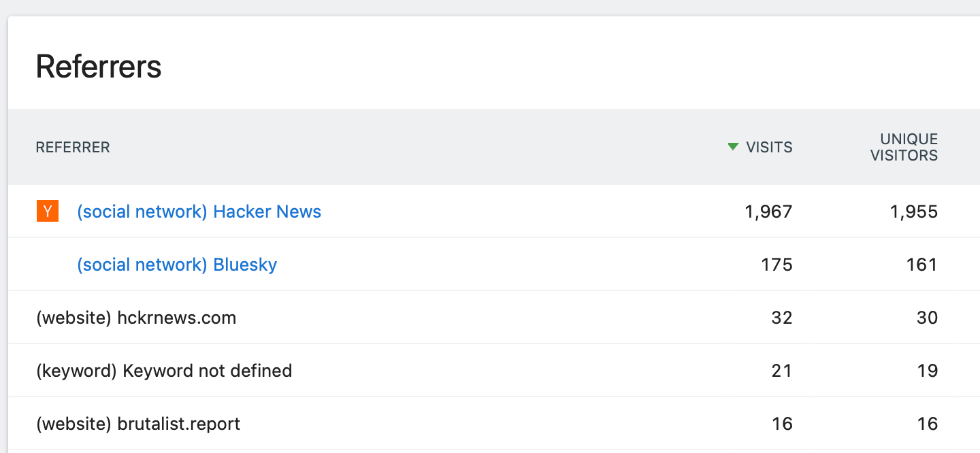
Task: Sort by the Visits column header
Action: coord(769,147)
